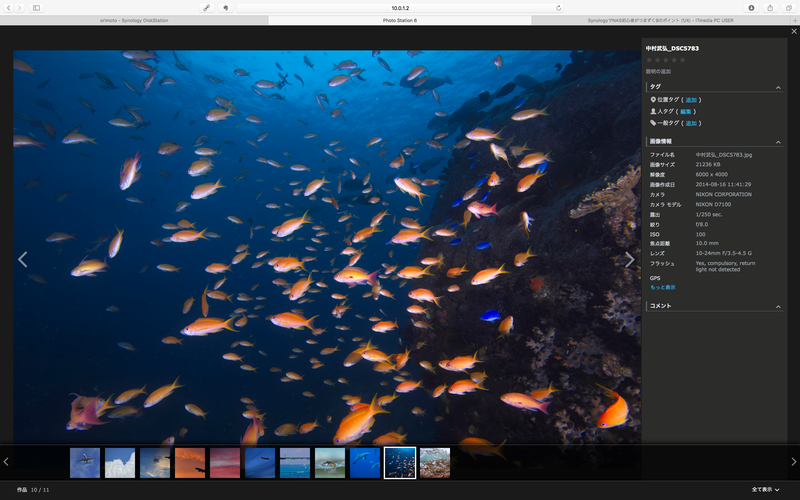Screen dimensions: 800x500
Task: Click the aperture value f/8.0
Action: (x=702, y=224)
